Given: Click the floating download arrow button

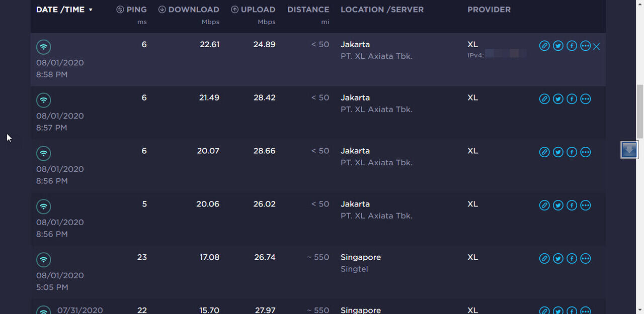Looking at the screenshot, I should point(629,150).
